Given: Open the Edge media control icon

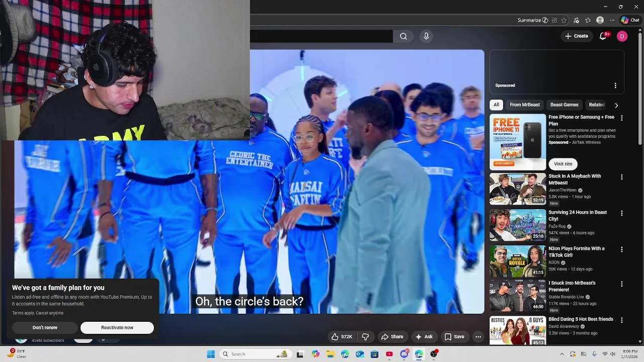Looking at the screenshot, I should [576, 20].
